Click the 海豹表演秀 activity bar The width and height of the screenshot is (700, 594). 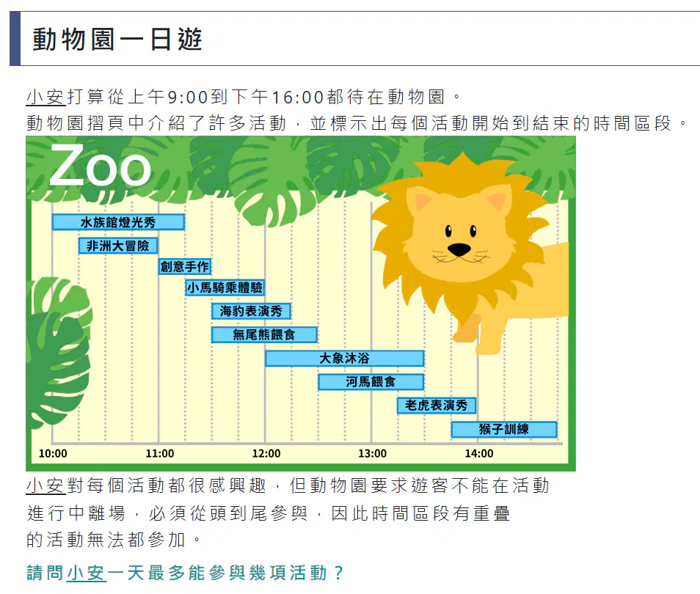(252, 311)
